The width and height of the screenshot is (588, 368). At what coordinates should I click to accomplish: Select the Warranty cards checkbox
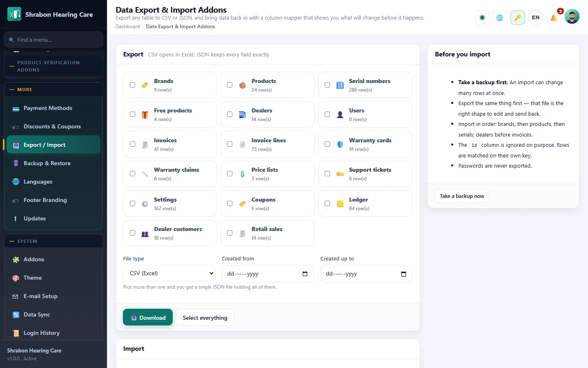[x=327, y=144]
